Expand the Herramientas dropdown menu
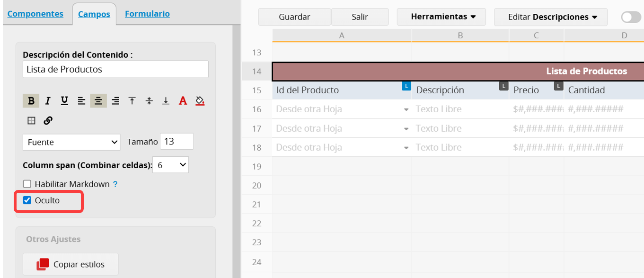This screenshot has width=644, height=278. point(441,17)
